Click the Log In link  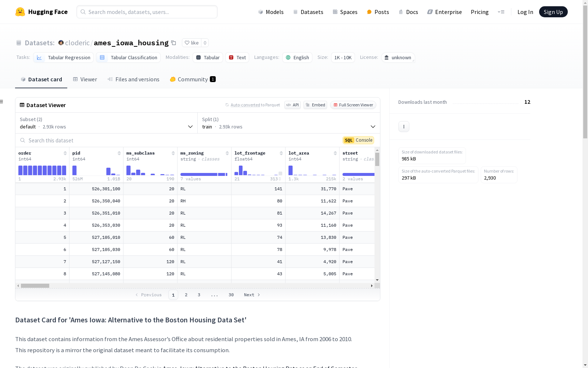click(x=525, y=12)
